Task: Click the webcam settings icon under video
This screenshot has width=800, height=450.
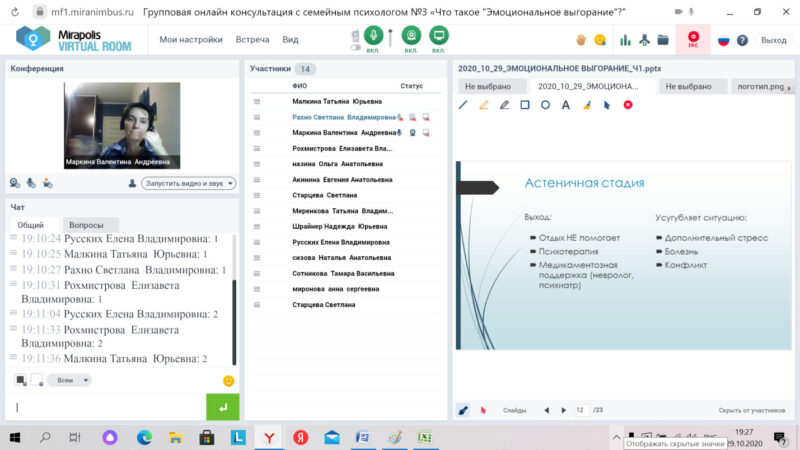Action: 15,183
